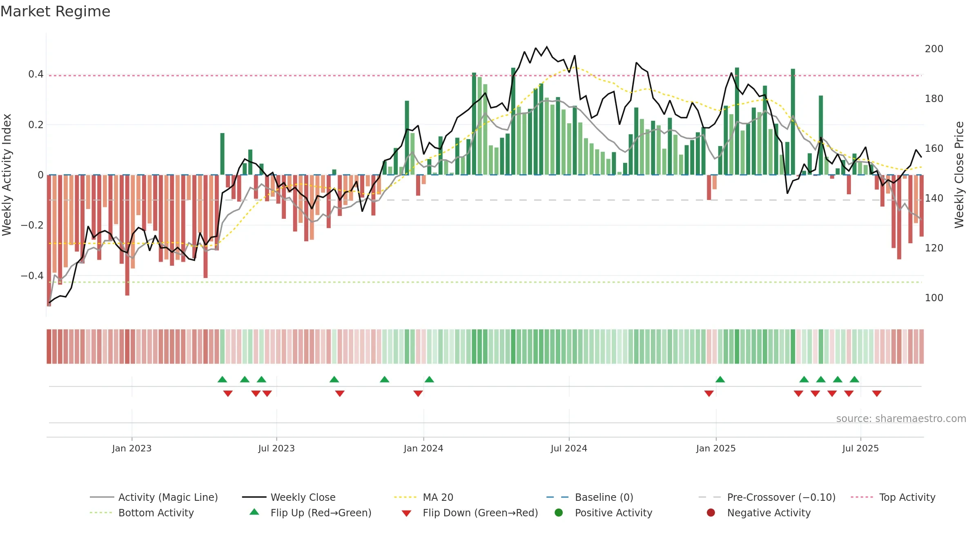Toggle the MA 20 legend entry
This screenshot has height=551, width=980.
tap(423, 497)
